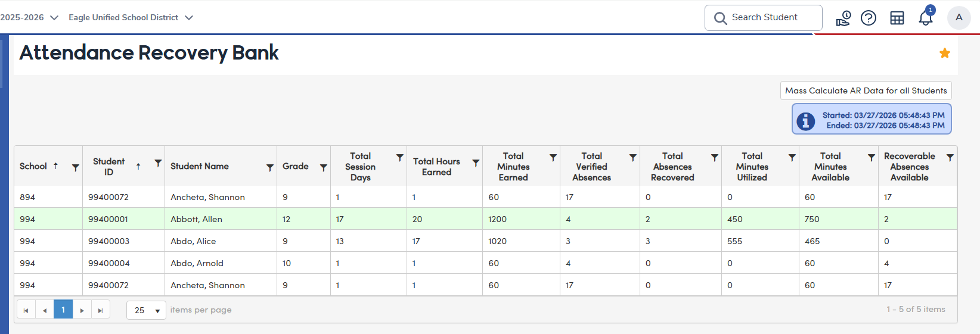Go to the previous page arrow
This screenshot has height=334, width=980.
click(x=45, y=310)
